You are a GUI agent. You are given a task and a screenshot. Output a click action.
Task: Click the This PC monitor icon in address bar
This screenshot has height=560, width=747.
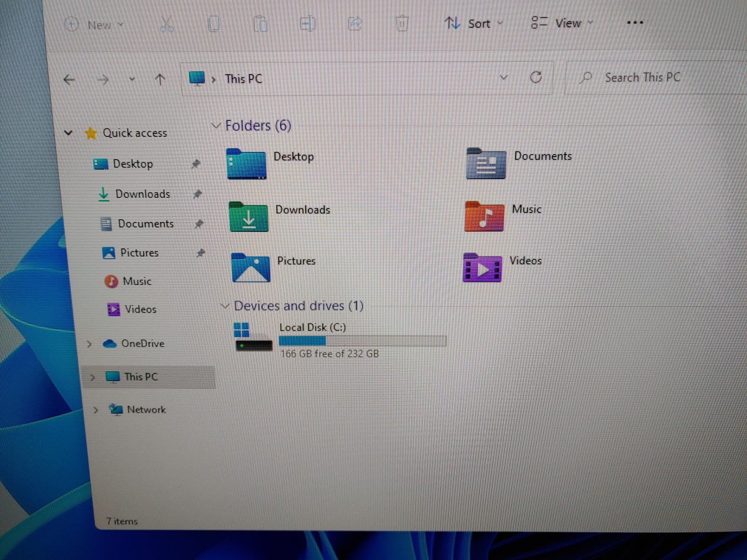[x=197, y=79]
